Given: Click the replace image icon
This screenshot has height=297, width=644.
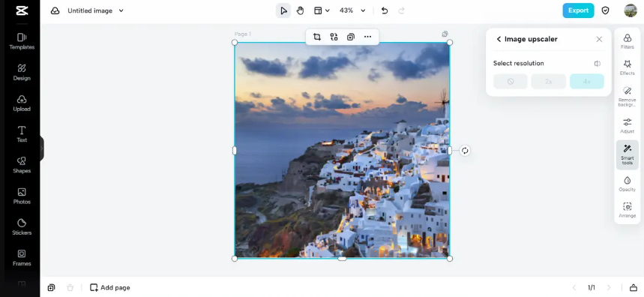Looking at the screenshot, I should coord(334,37).
